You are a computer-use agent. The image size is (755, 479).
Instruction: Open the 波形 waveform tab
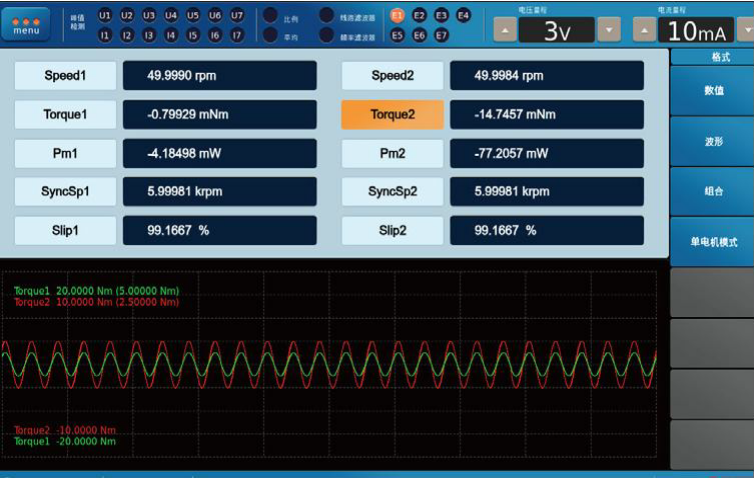pyautogui.click(x=713, y=142)
